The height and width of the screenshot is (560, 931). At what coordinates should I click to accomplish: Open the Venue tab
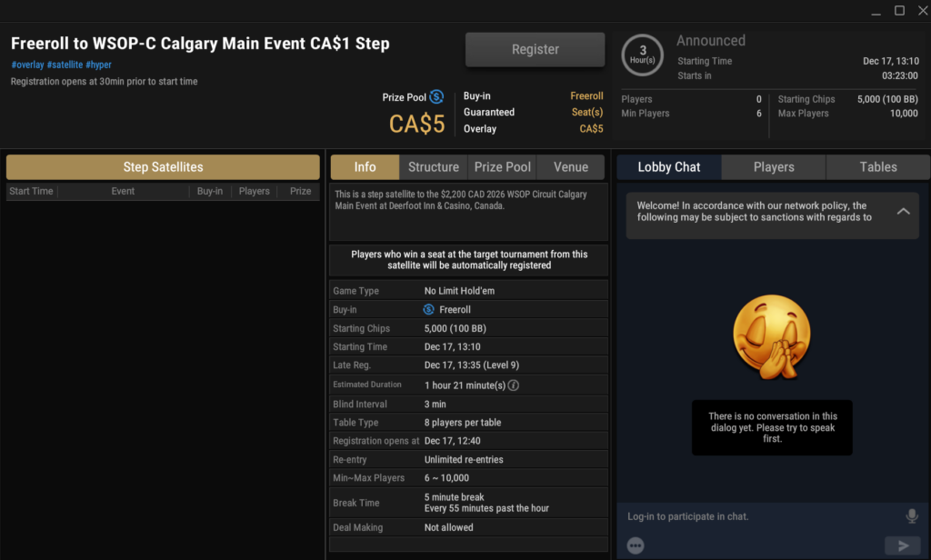click(x=571, y=167)
